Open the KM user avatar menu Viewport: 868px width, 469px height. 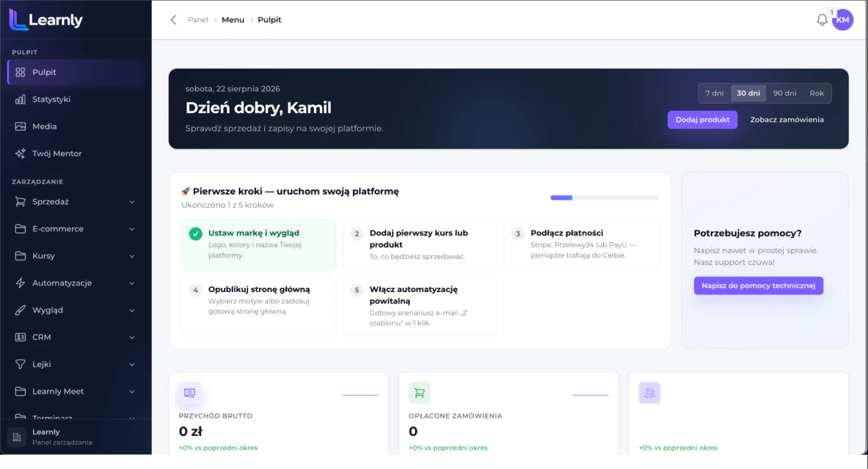click(x=843, y=20)
